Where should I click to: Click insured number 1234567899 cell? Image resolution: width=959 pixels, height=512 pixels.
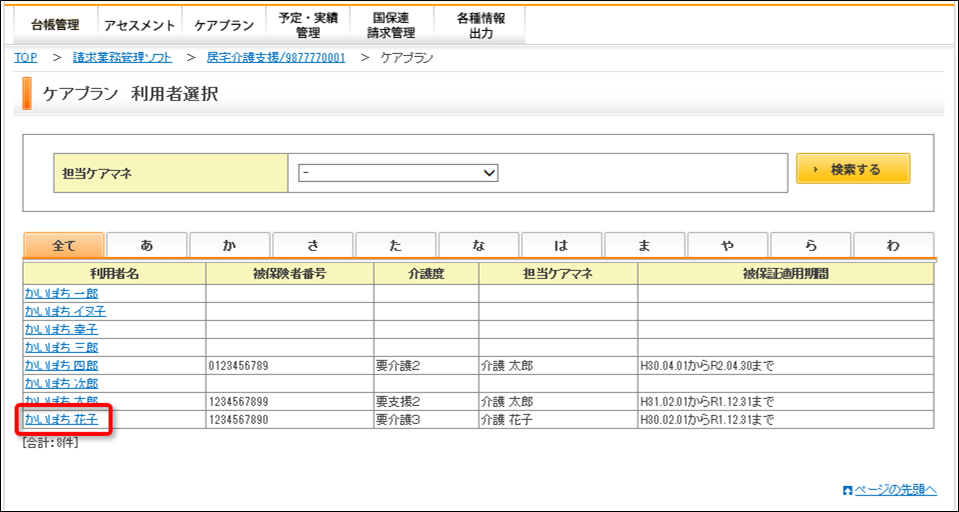tap(290, 402)
